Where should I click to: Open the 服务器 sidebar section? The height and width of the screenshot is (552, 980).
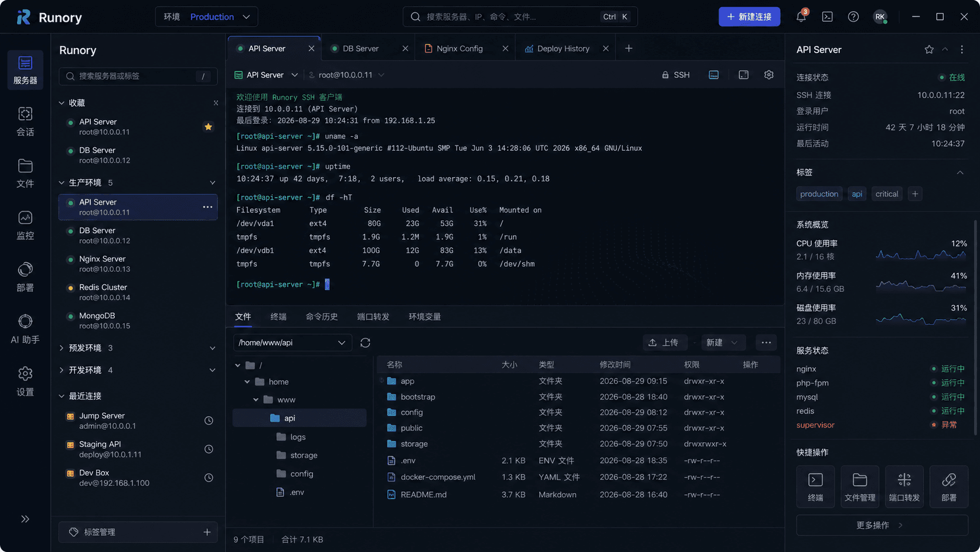pos(25,69)
